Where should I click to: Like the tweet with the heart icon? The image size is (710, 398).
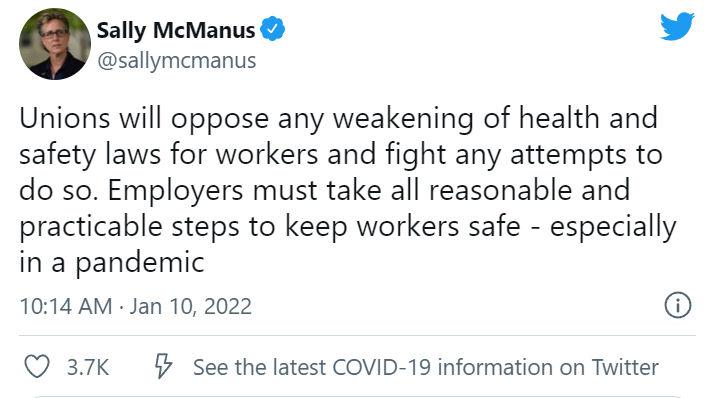tap(37, 366)
